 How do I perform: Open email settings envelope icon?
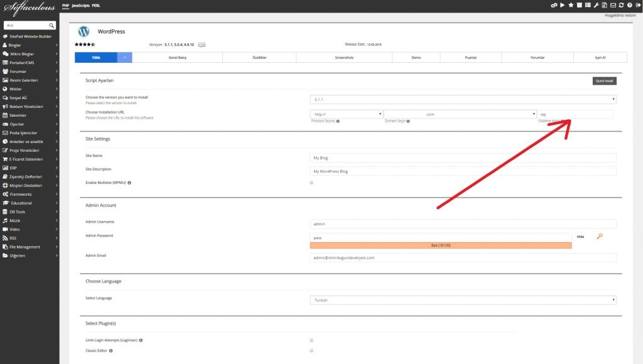tap(613, 5)
